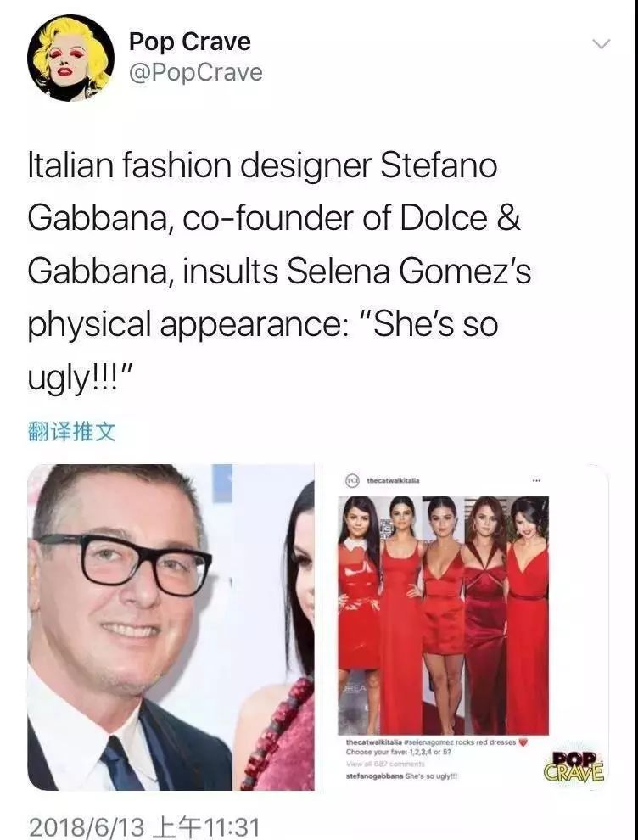The width and height of the screenshot is (638, 840).
Task: Click the fifth red dress photo
Action: point(528,614)
